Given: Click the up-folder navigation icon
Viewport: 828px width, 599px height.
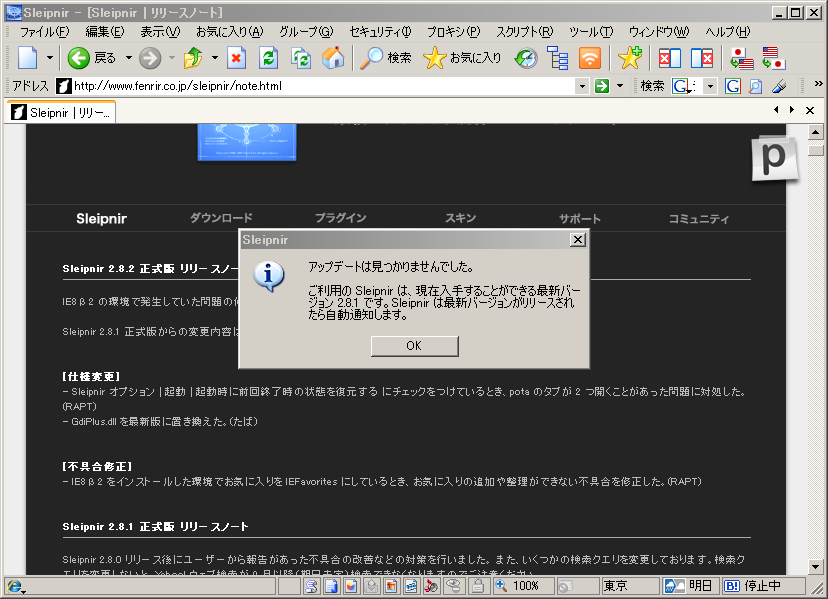Looking at the screenshot, I should pos(193,58).
